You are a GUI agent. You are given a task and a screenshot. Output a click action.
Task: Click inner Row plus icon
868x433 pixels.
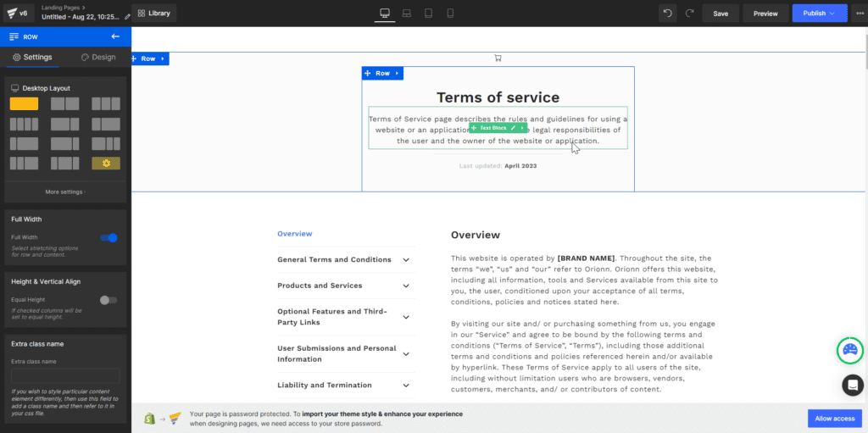pos(367,73)
